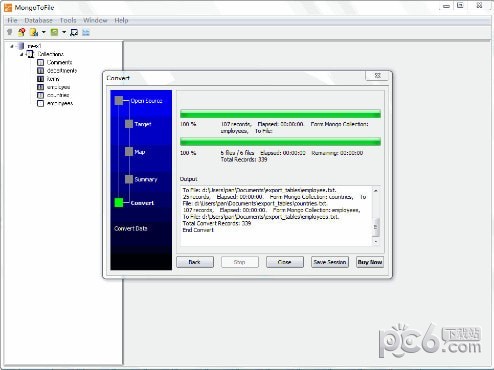The width and height of the screenshot is (494, 370).
Task: Click inside the Output log text box
Action: pyautogui.click(x=276, y=216)
